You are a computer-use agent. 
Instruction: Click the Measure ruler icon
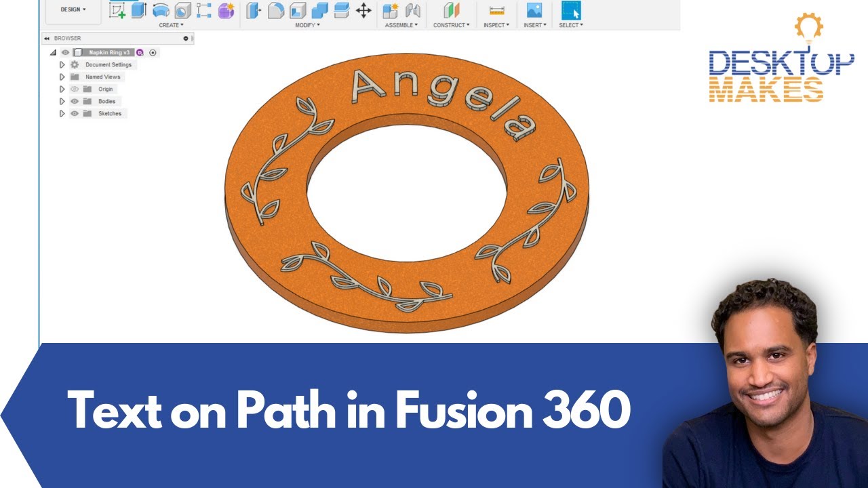click(x=497, y=10)
